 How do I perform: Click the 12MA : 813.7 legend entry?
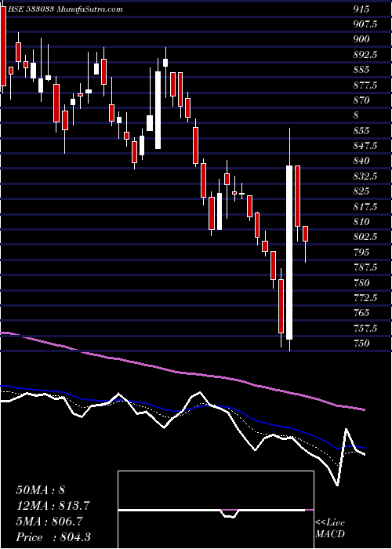pos(53,506)
